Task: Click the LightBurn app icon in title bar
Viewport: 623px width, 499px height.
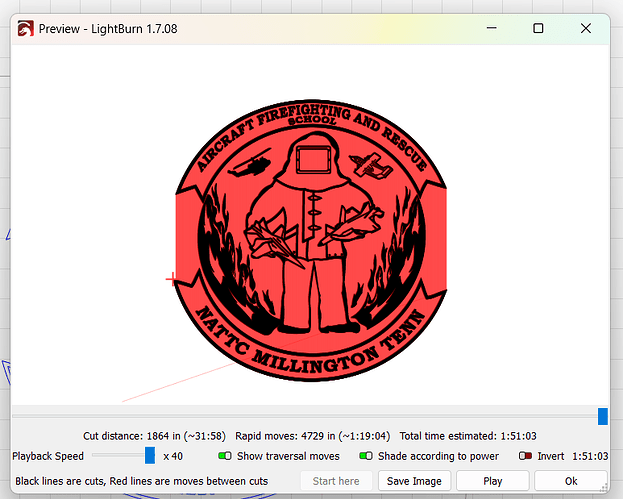Action: 25,29
